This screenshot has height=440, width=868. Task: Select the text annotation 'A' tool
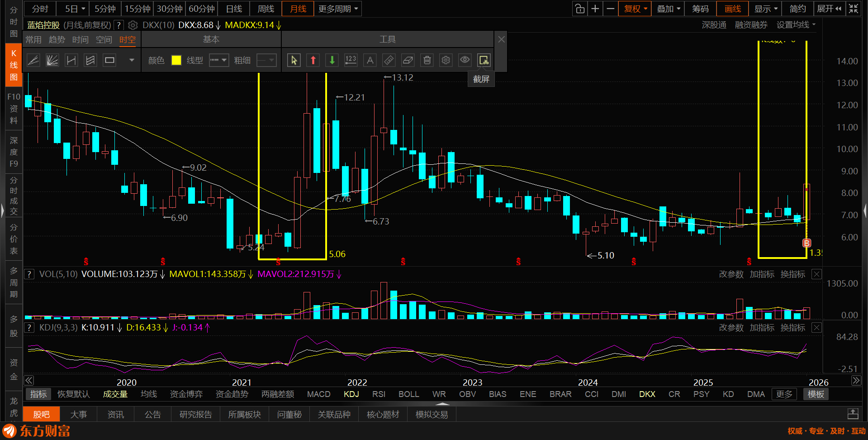tap(370, 60)
